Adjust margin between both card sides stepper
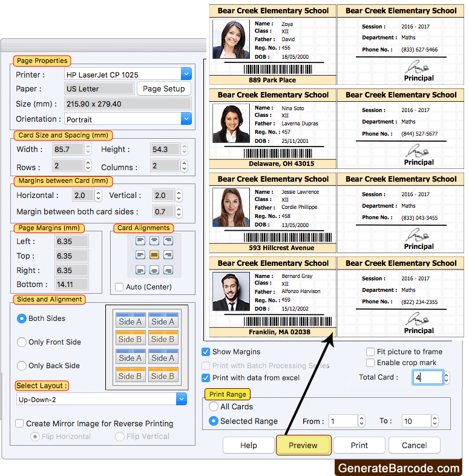 [x=179, y=212]
